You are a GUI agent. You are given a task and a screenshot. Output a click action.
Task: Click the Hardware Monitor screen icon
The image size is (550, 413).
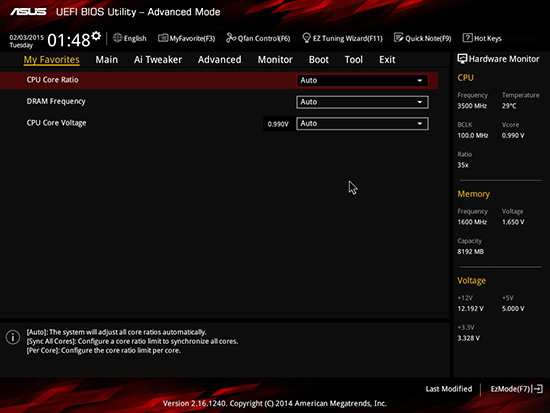[x=462, y=59]
